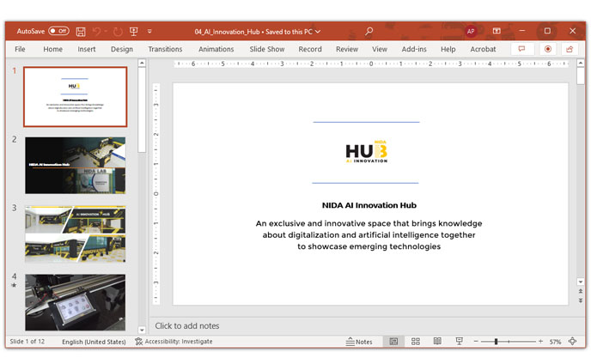Switch to Normal view icon
This screenshot has height=364, width=591.
click(x=393, y=342)
